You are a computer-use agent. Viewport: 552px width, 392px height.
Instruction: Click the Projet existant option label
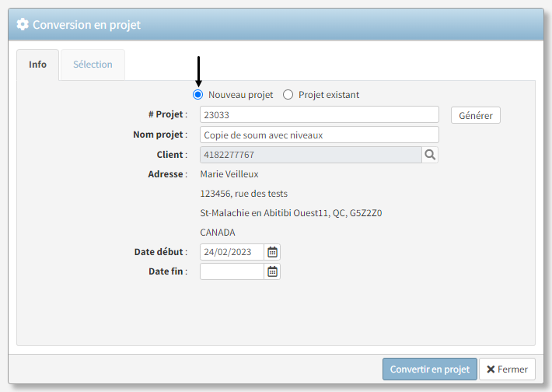pyautogui.click(x=329, y=95)
